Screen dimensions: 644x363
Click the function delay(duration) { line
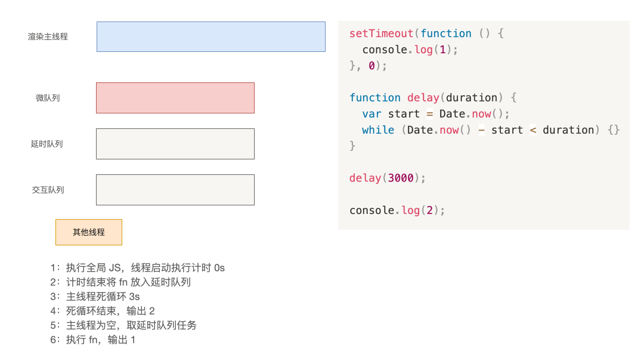pyautogui.click(x=433, y=98)
